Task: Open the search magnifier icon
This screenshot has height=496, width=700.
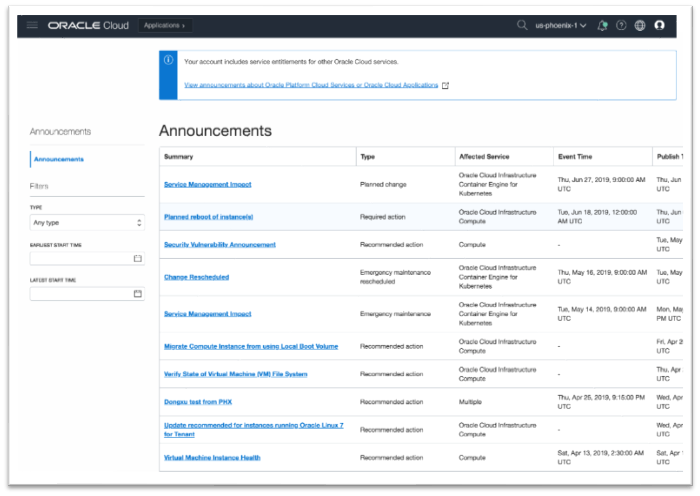Action: (522, 25)
